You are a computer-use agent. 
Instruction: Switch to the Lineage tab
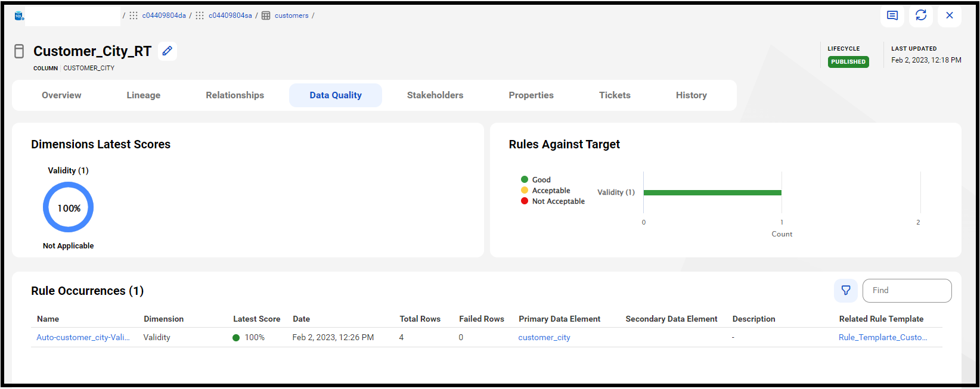144,95
